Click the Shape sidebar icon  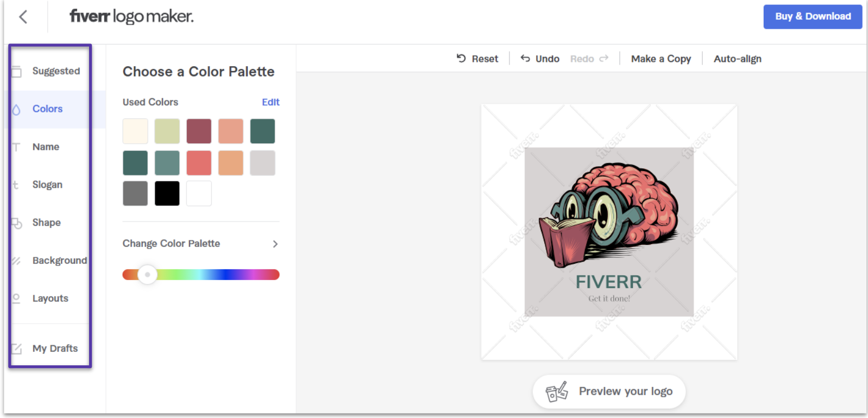17,223
